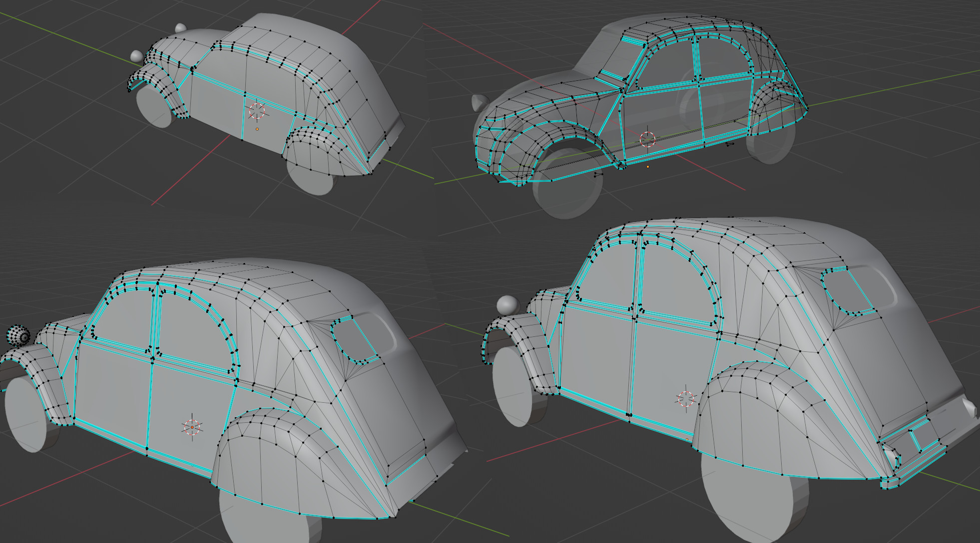Click orange origin dot below top-left car cursor

point(257,129)
